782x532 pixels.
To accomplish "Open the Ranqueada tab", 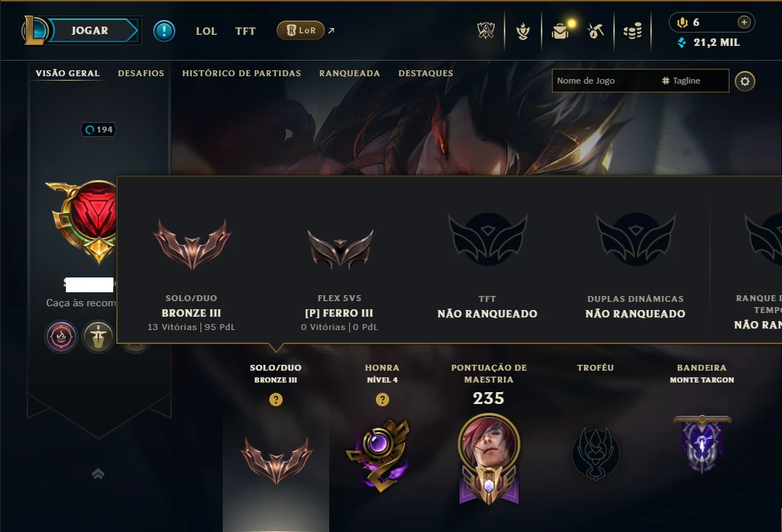I will coord(350,73).
